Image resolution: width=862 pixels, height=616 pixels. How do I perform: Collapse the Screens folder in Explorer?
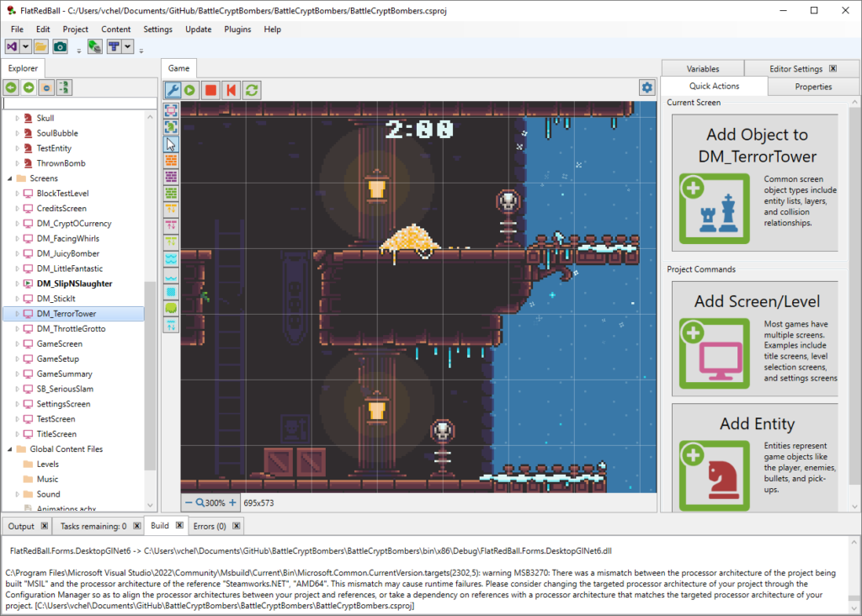point(10,178)
